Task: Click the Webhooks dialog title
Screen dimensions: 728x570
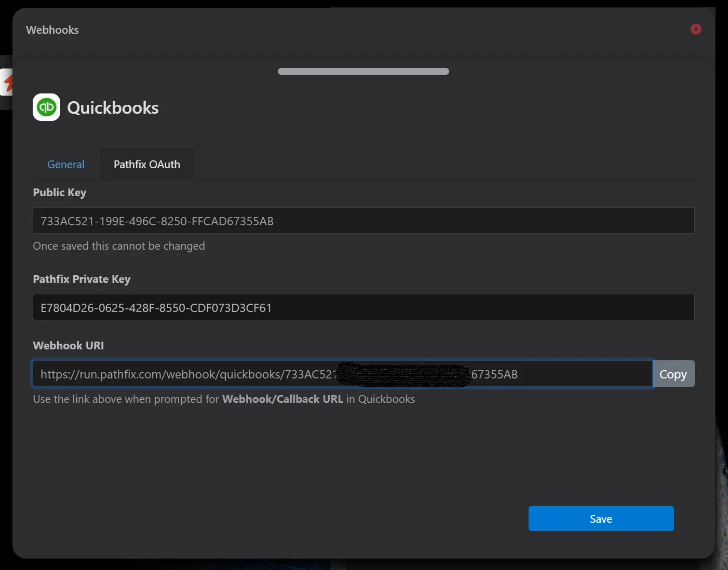Action: click(52, 30)
